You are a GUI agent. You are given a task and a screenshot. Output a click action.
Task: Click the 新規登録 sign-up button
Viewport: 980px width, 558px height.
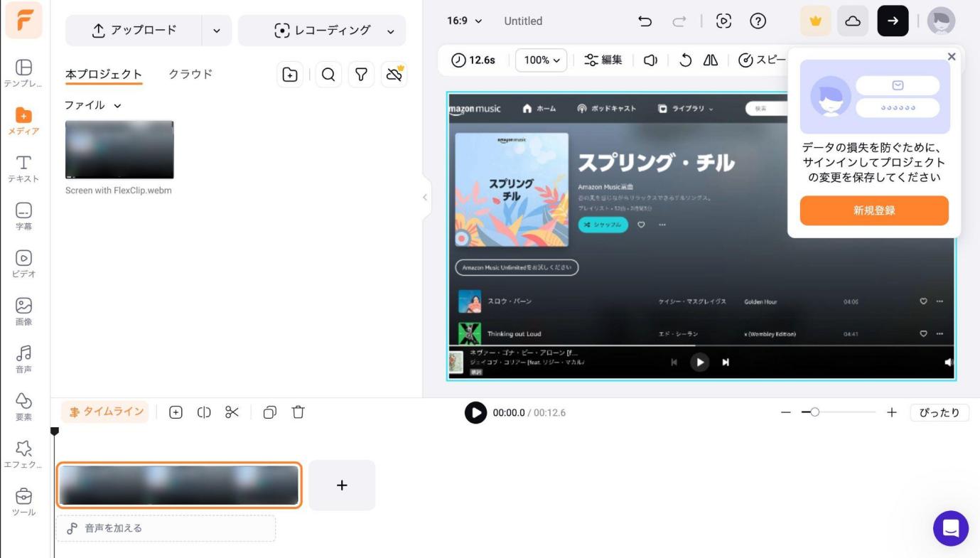tap(874, 210)
